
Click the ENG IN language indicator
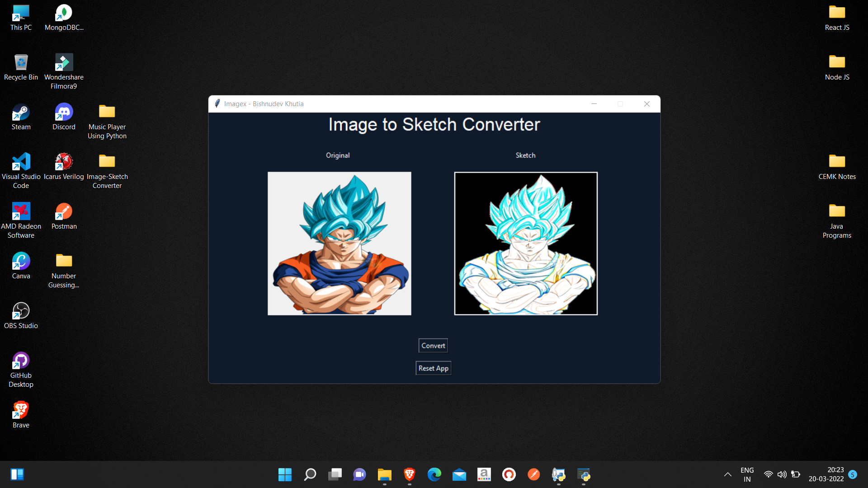(747, 474)
